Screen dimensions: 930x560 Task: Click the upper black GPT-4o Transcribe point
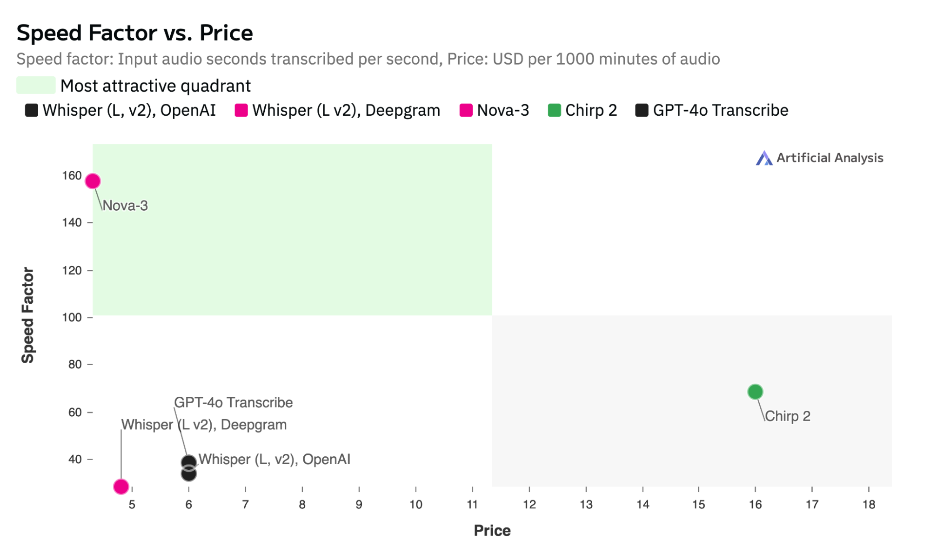point(188,462)
